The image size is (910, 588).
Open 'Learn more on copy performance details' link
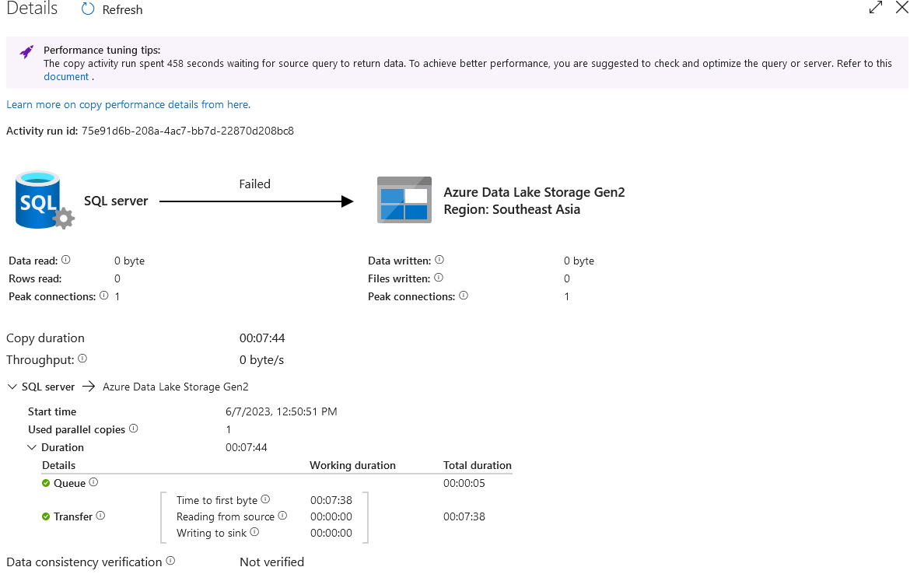click(x=128, y=104)
